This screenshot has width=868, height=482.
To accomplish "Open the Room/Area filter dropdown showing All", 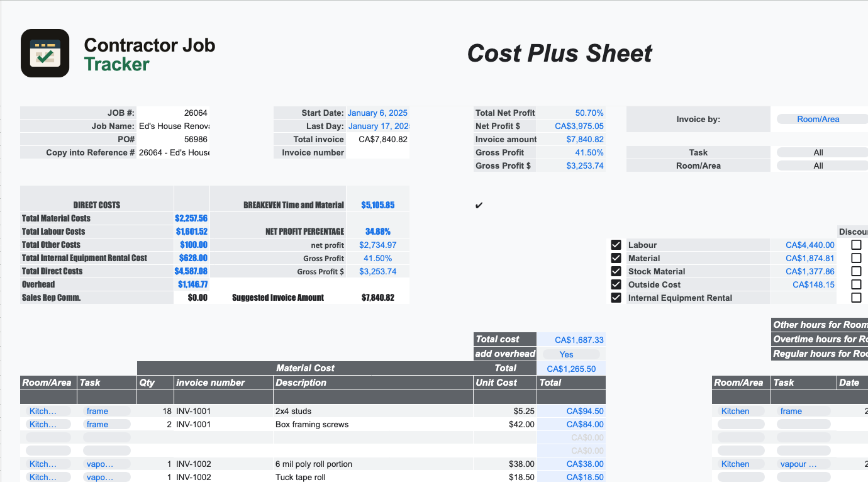I will pos(822,165).
